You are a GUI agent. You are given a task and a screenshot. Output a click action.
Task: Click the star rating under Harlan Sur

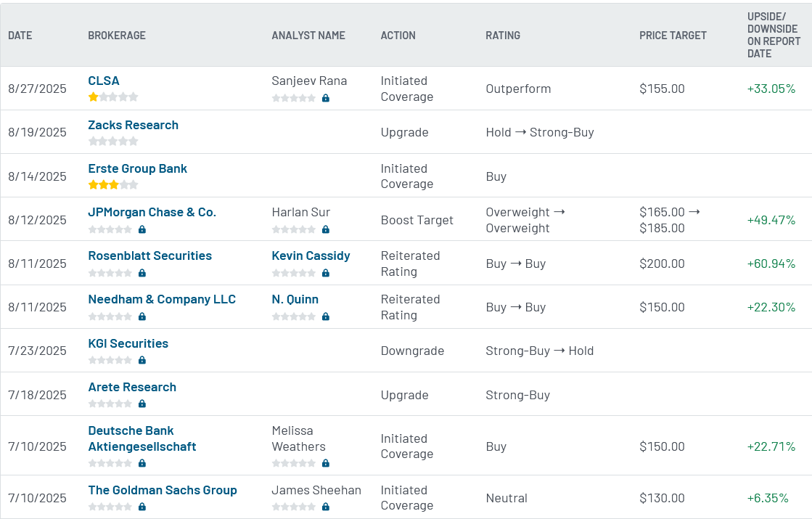tap(294, 229)
